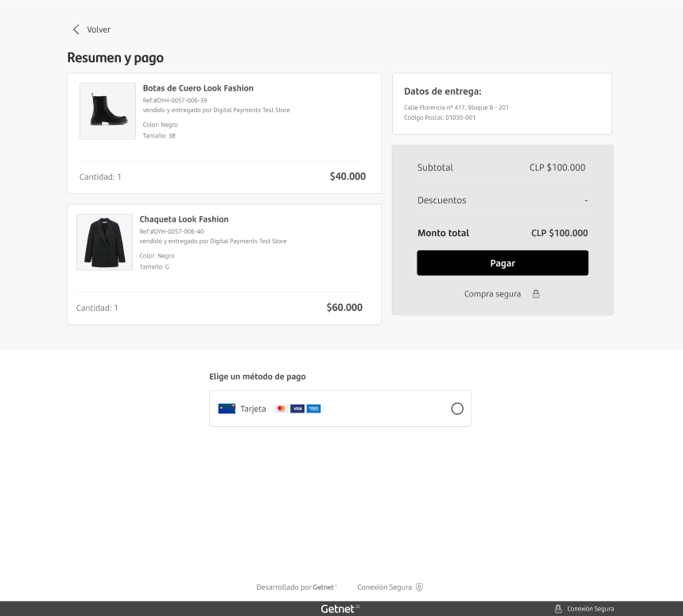Click the shield icon beside Conexión Segura

[x=419, y=587]
